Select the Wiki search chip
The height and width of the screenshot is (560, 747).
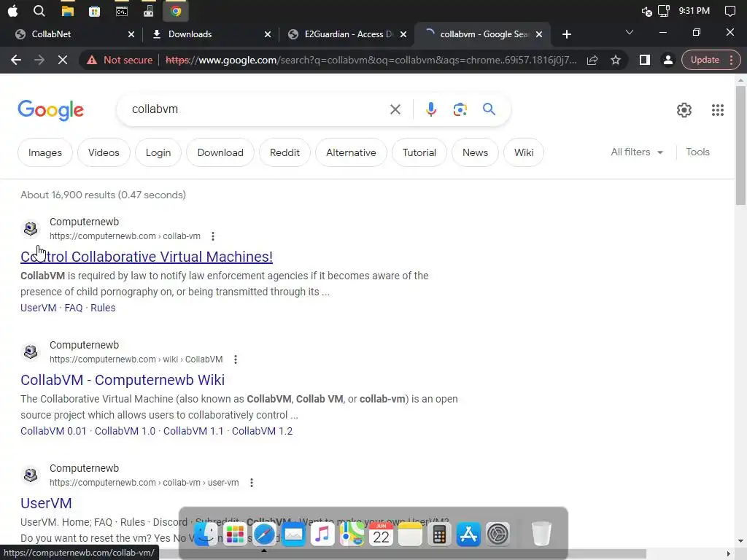coord(524,152)
